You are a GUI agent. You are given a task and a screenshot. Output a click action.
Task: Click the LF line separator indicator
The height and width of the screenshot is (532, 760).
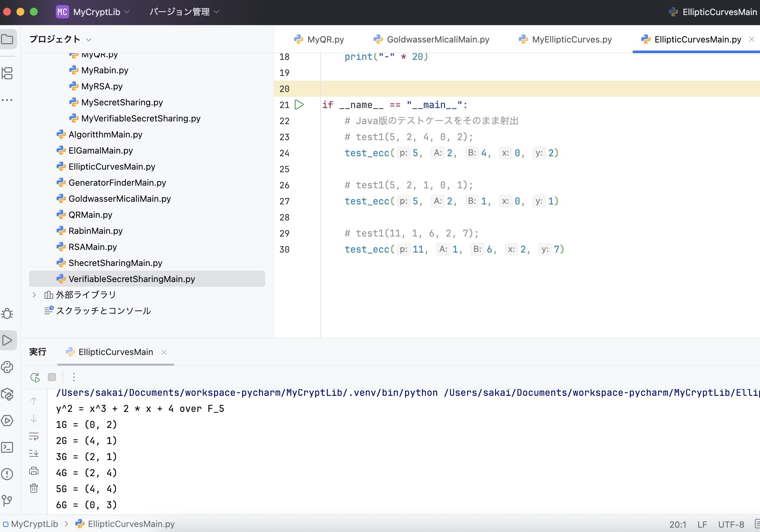click(702, 524)
